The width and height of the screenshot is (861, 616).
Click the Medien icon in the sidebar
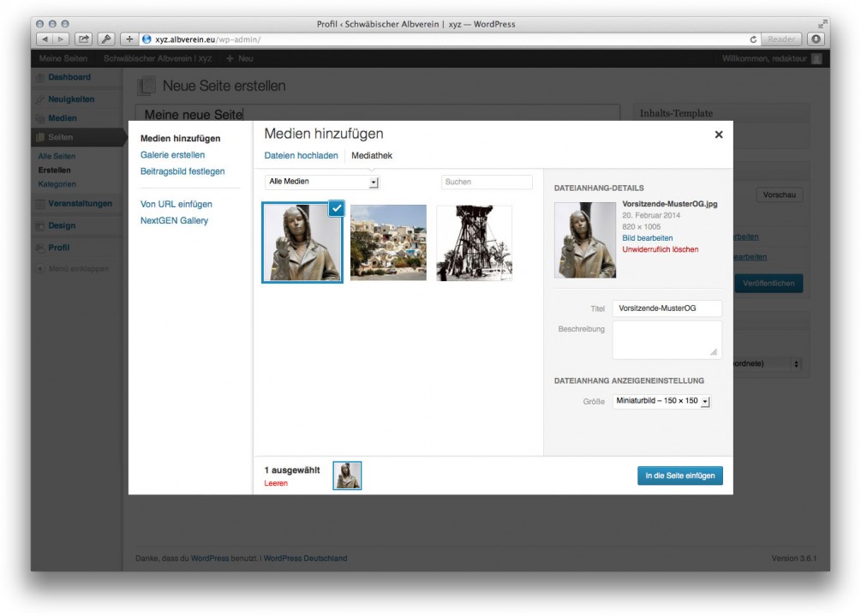pos(40,118)
